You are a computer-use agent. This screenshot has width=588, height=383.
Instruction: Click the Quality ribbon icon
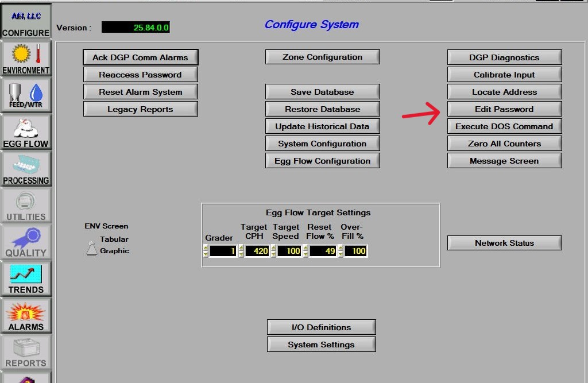(x=26, y=242)
